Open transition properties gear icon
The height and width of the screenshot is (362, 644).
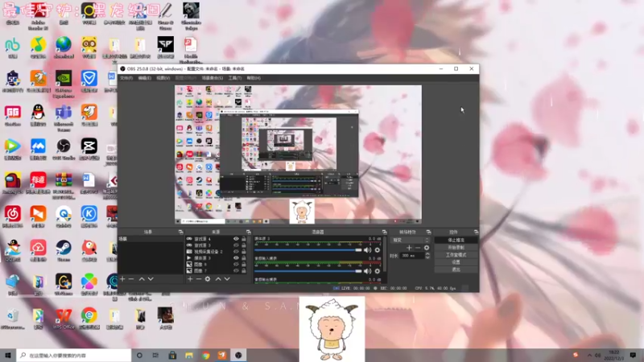427,248
